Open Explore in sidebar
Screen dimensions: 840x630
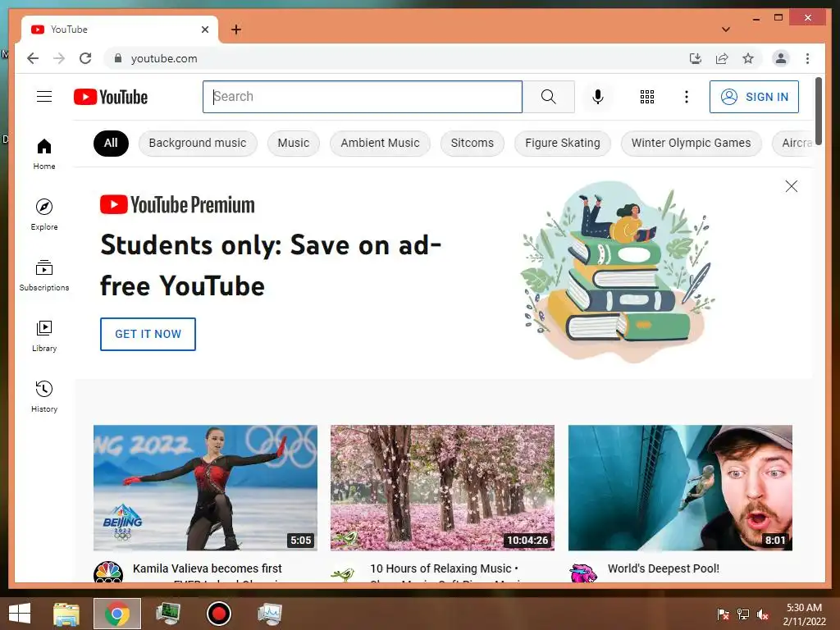(44, 215)
